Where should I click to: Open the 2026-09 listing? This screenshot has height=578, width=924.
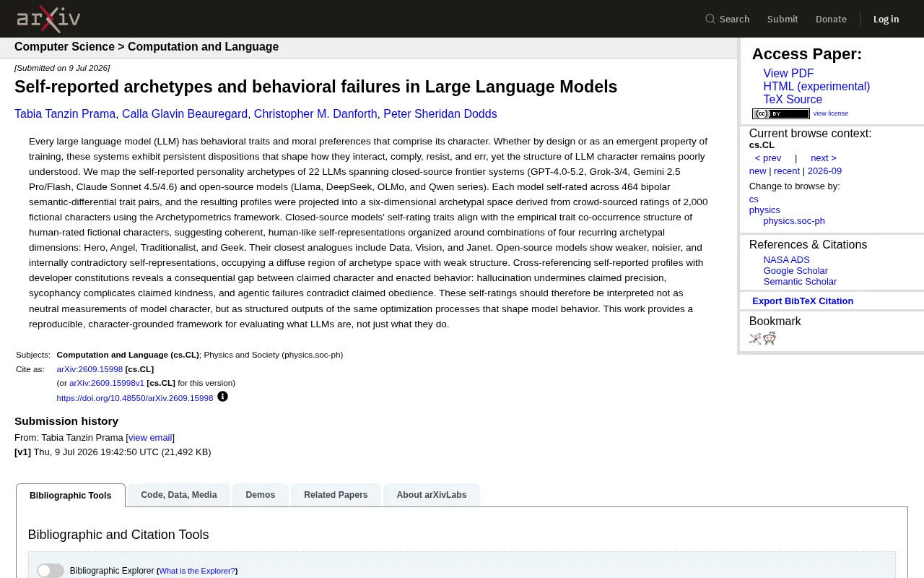(824, 171)
